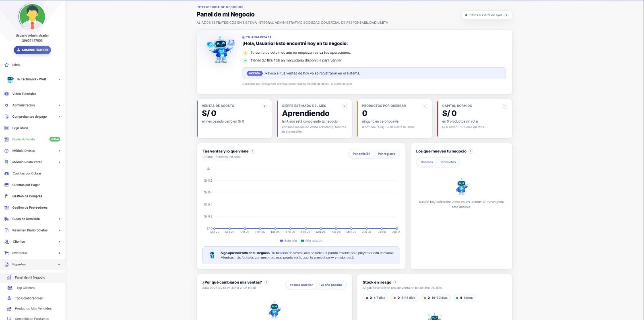
Task: Select the Productos segment in Los que mueven
Action: point(448,162)
